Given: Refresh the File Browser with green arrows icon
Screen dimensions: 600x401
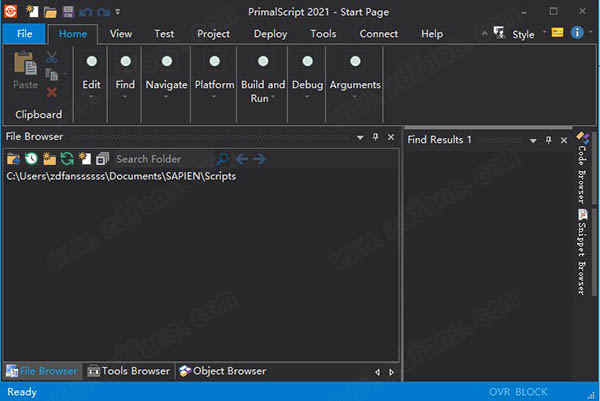Looking at the screenshot, I should click(67, 158).
